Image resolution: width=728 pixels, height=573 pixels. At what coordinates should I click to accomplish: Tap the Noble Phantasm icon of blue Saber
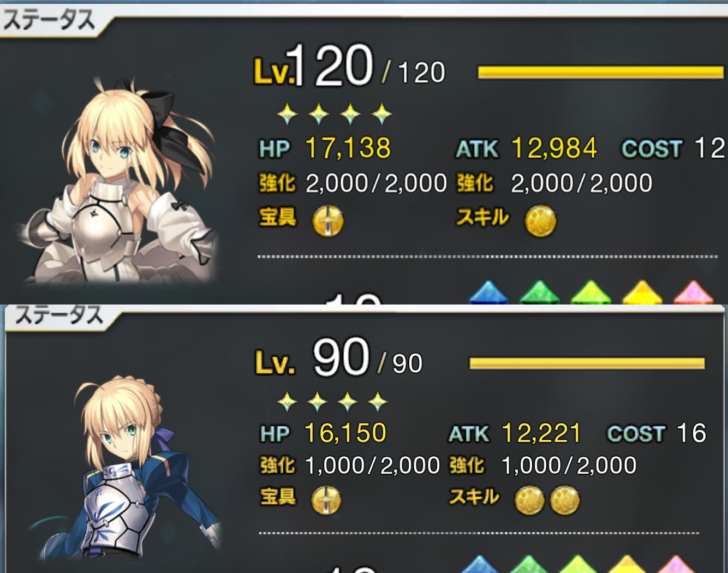coord(326,500)
